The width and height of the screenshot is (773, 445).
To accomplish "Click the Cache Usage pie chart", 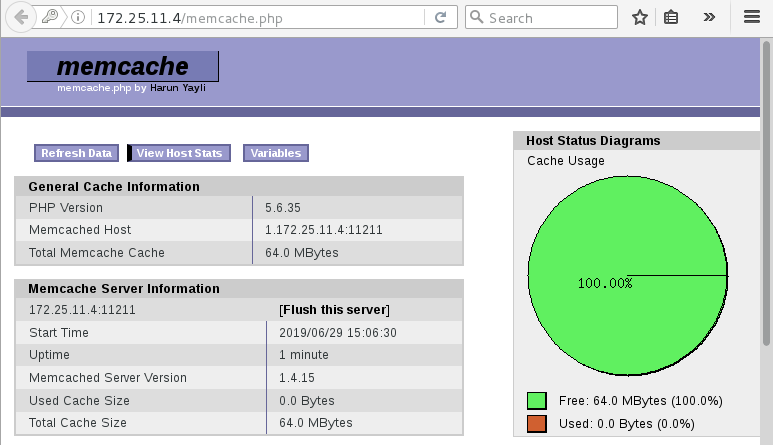I will pos(628,275).
